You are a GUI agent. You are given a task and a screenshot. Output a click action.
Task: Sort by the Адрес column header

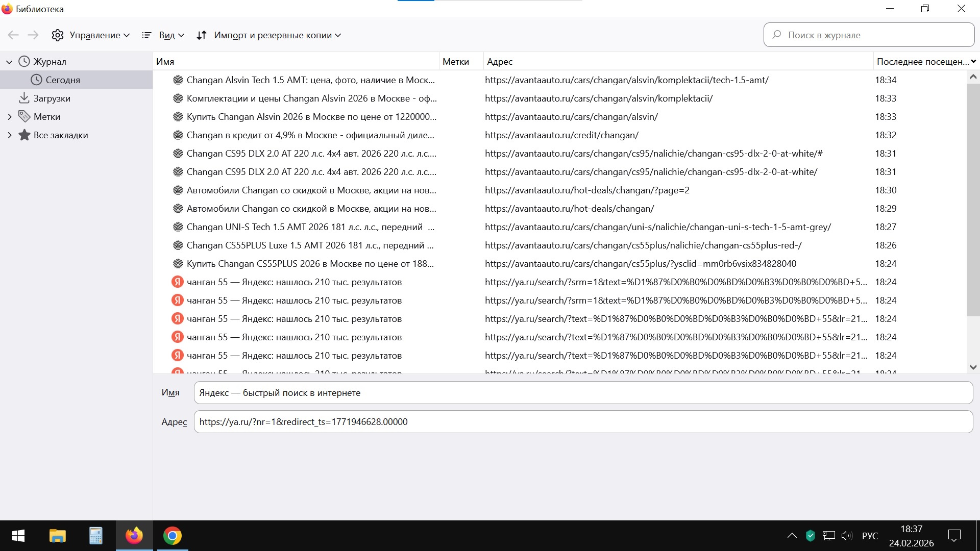click(x=500, y=62)
